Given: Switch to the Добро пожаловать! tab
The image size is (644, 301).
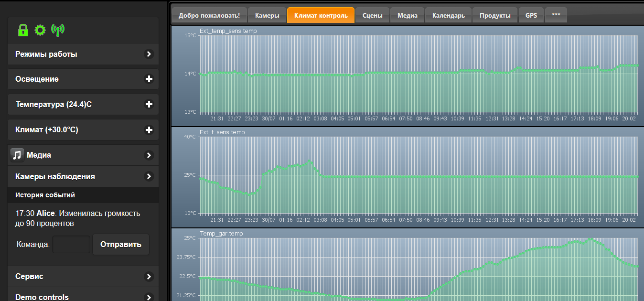Looking at the screenshot, I should click(x=209, y=15).
